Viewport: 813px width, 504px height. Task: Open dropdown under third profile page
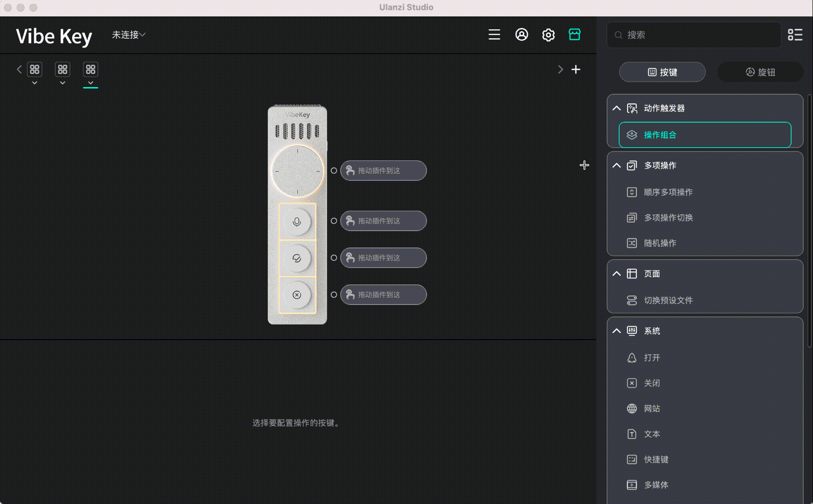point(91,83)
